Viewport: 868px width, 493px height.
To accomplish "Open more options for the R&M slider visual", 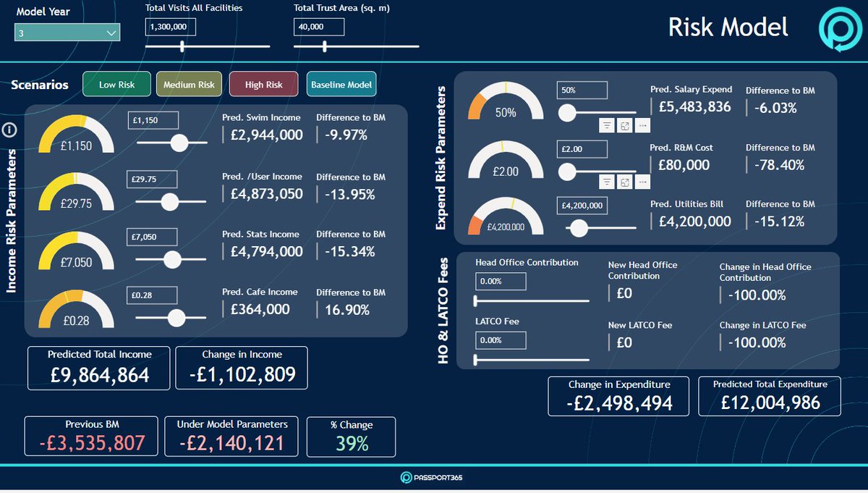I will (641, 182).
